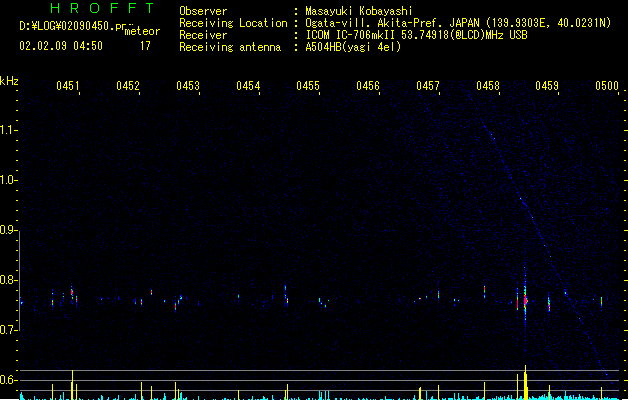Select the observer name Masayuki Kobayashi
Viewport: 629px width, 400px height.
[x=359, y=11]
